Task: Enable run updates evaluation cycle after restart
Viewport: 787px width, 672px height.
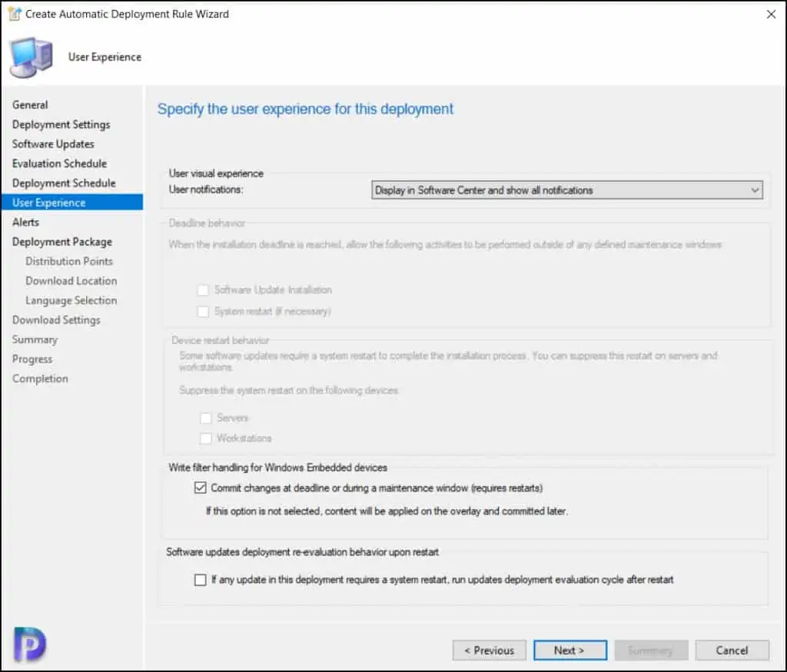Action: (x=201, y=580)
